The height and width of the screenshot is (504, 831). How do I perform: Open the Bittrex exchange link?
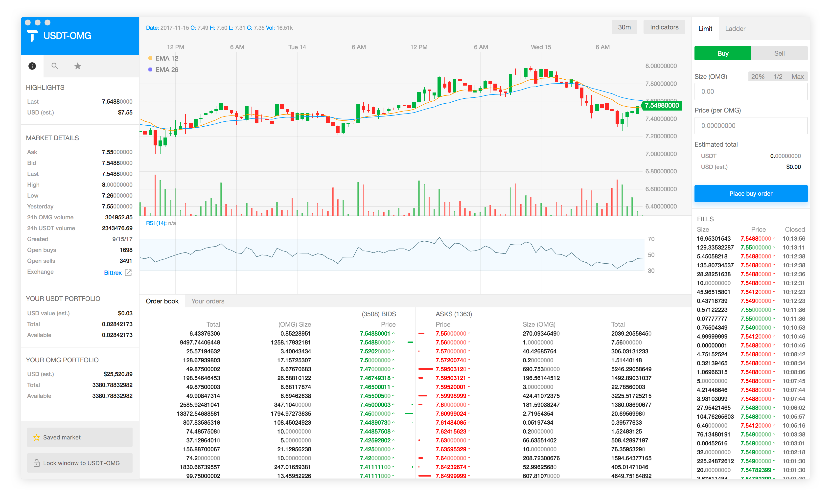point(113,272)
